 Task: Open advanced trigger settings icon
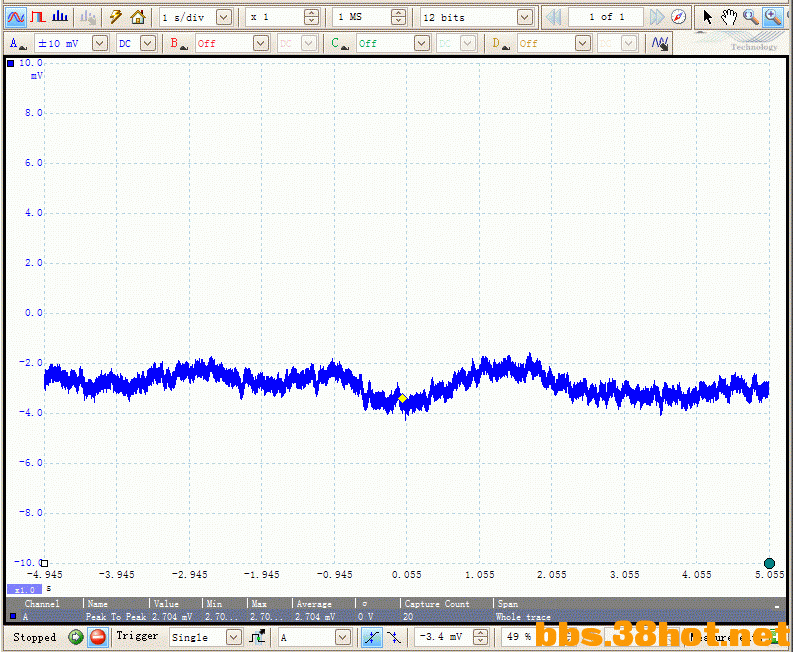(257, 637)
